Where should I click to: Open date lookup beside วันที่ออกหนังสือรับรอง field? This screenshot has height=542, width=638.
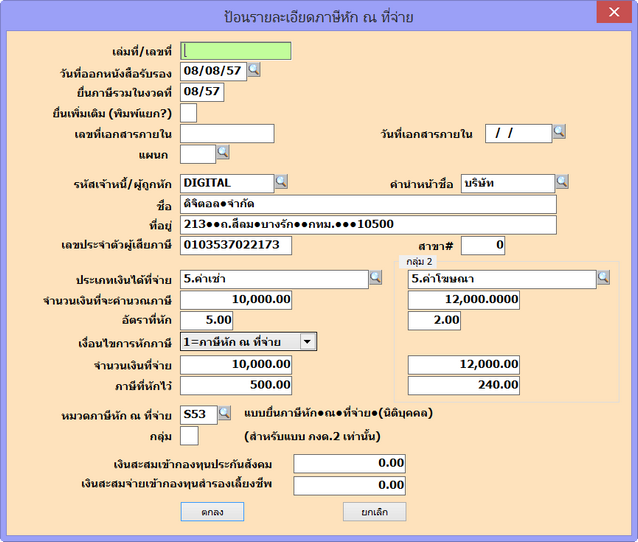point(254,70)
